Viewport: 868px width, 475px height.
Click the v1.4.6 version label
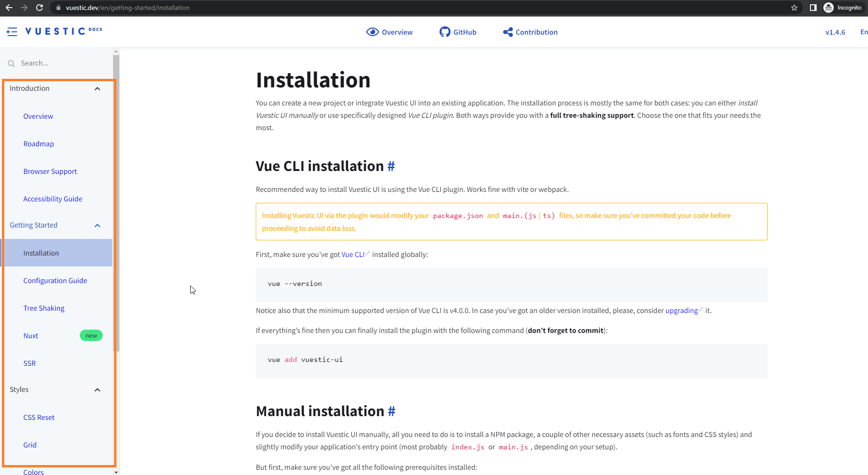click(x=835, y=32)
